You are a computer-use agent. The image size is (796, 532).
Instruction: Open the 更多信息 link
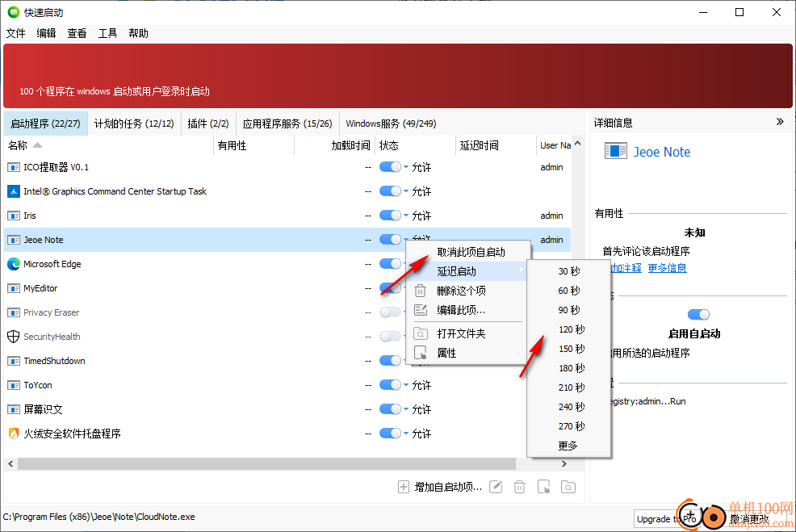(668, 268)
